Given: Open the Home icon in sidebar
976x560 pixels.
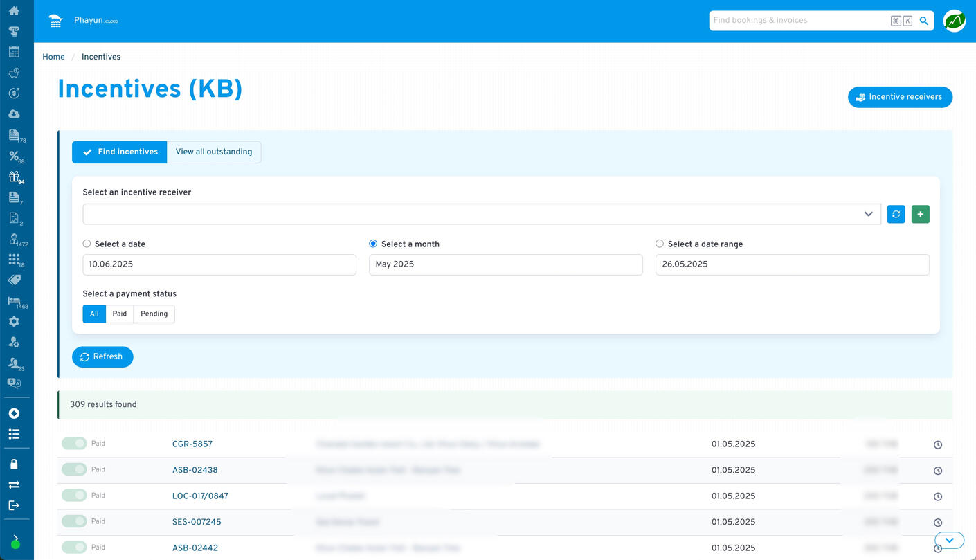Looking at the screenshot, I should point(14,10).
